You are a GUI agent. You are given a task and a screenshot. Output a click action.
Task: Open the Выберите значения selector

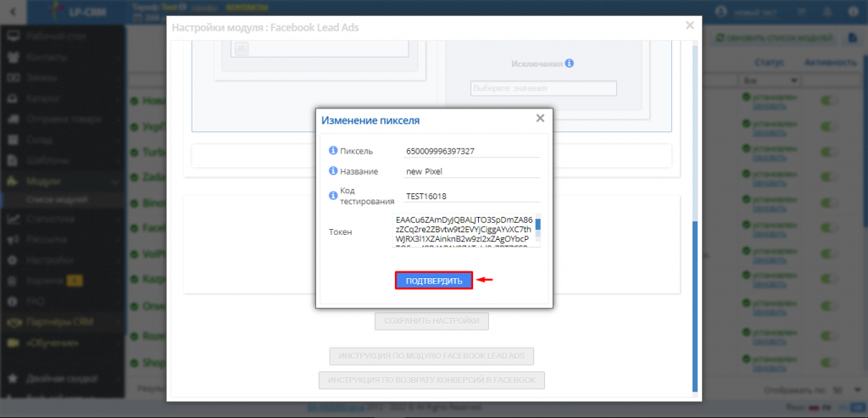[543, 88]
